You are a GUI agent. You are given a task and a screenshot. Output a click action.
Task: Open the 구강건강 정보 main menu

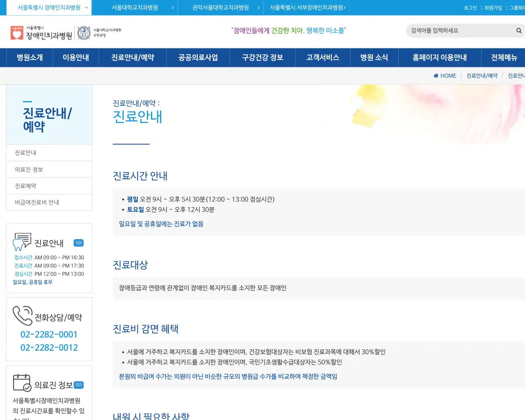tap(262, 57)
